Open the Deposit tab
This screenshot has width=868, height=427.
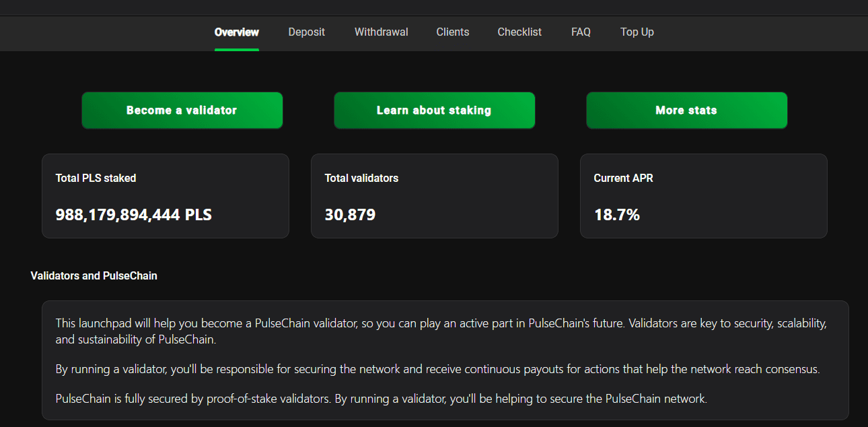click(x=307, y=32)
